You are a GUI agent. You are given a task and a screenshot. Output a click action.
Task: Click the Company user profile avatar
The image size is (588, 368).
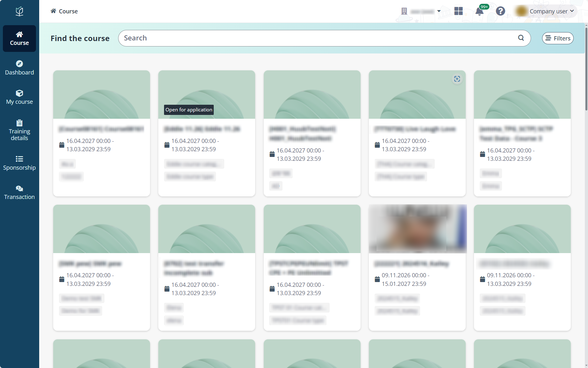click(x=521, y=11)
